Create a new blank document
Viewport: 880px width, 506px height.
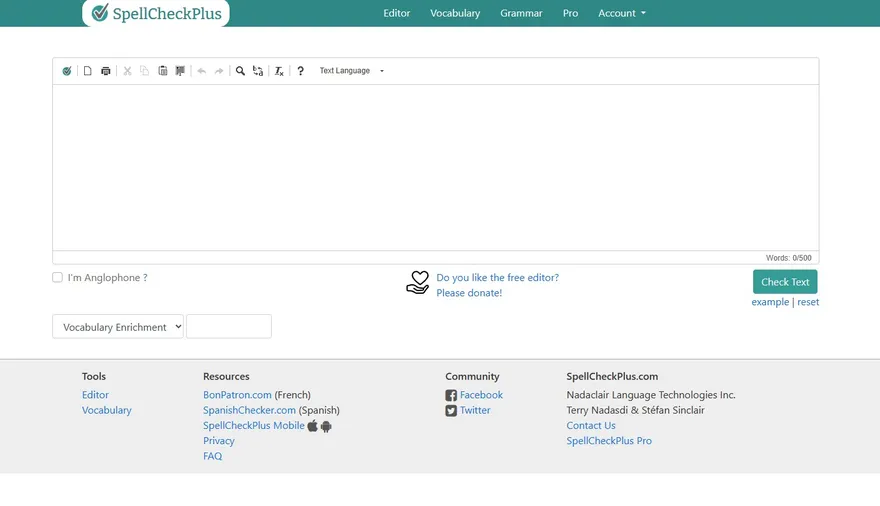[87, 71]
